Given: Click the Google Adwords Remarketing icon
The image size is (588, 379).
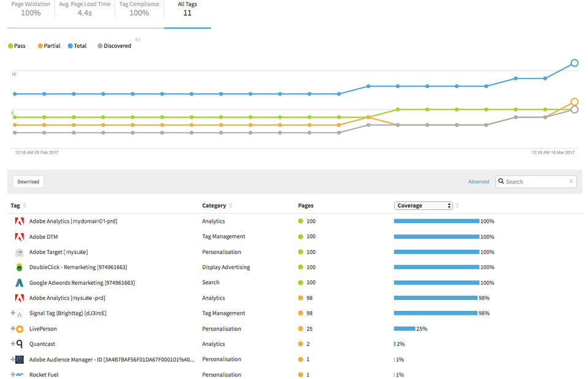Looking at the screenshot, I should point(20,283).
